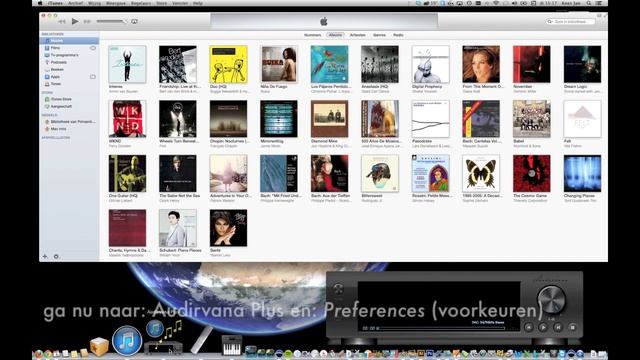Open Spotlight search in the menu bar
Viewport: 640px width, 360px height.
tap(589, 3)
